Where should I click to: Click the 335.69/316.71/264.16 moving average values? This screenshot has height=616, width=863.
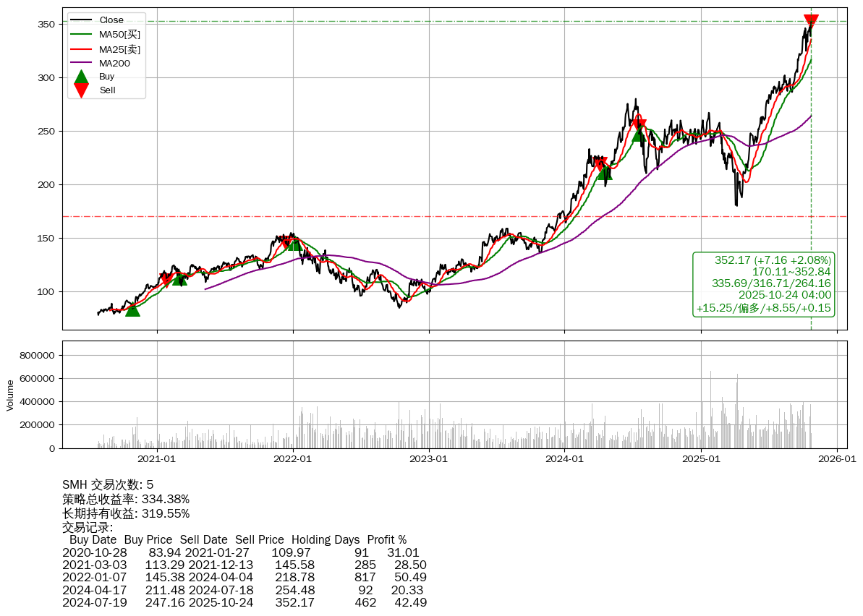pos(771,283)
